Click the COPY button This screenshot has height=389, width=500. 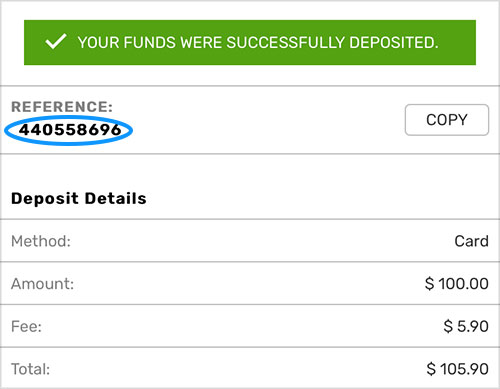pyautogui.click(x=447, y=120)
